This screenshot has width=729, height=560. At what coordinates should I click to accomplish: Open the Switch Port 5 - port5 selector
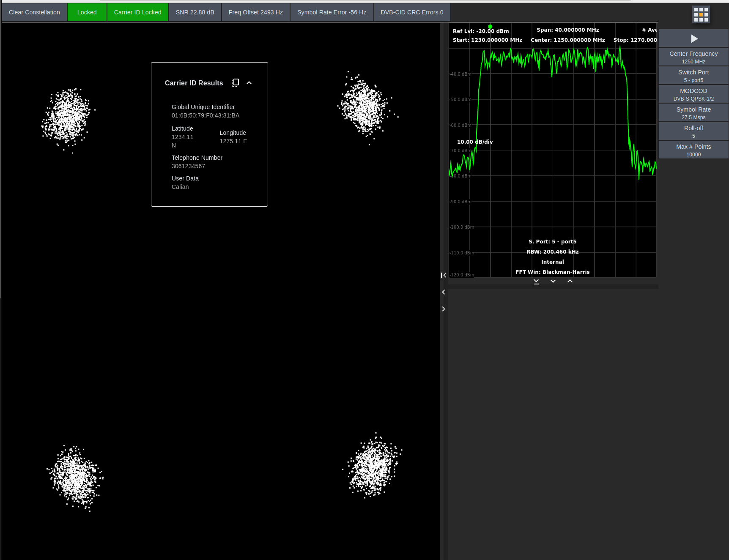pos(693,76)
